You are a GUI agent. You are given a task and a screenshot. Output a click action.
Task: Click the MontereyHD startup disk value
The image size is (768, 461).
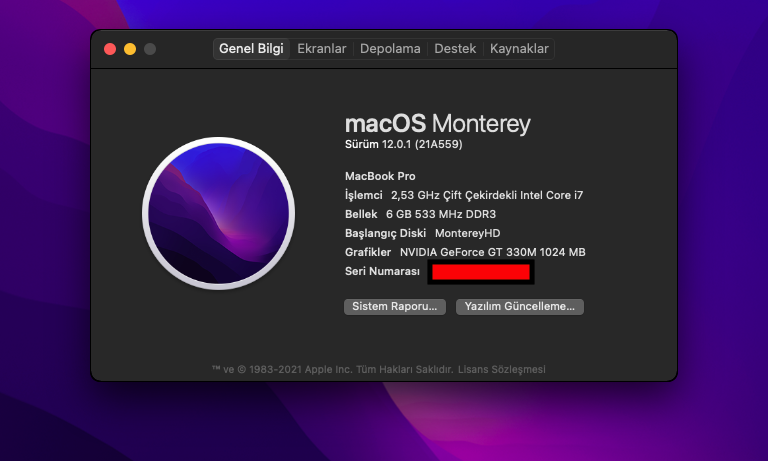[468, 233]
